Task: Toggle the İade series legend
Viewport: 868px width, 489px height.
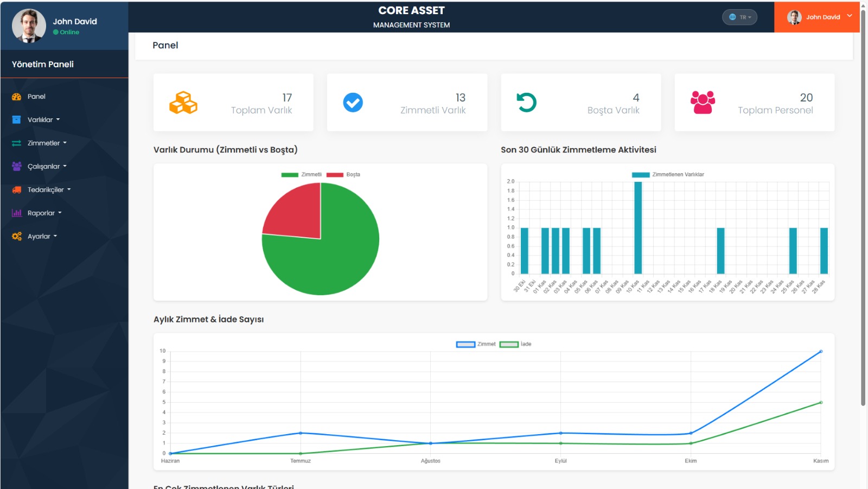Action: pos(515,344)
